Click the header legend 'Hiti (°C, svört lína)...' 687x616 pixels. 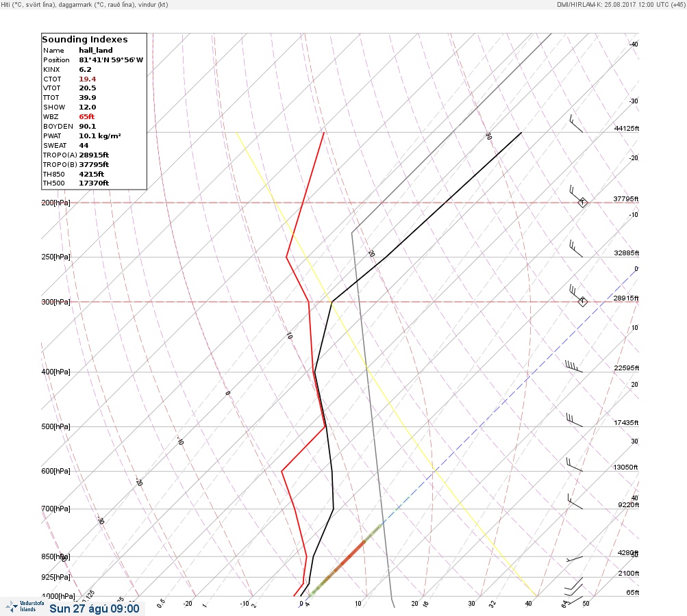click(84, 5)
